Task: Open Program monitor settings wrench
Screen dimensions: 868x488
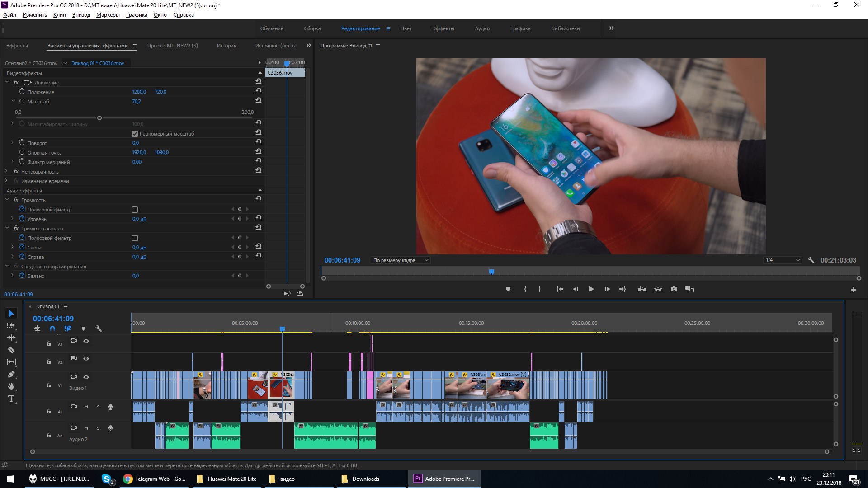Action: click(811, 260)
